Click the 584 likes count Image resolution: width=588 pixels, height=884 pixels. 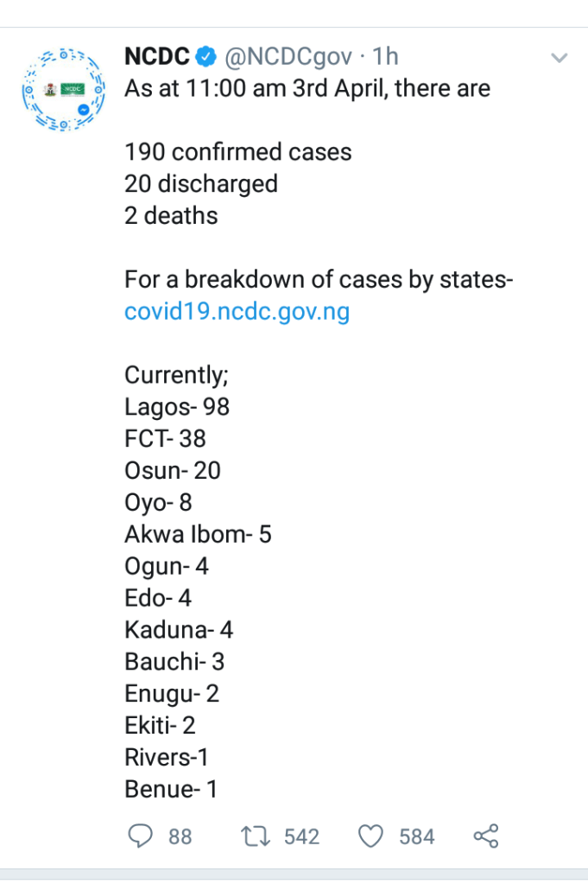click(x=417, y=836)
